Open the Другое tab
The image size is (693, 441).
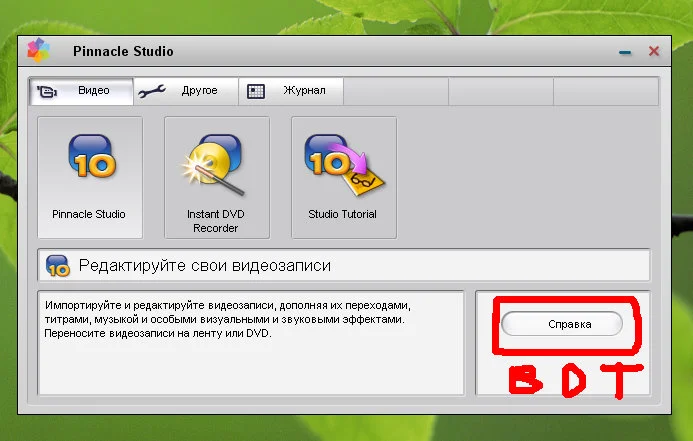coord(186,91)
